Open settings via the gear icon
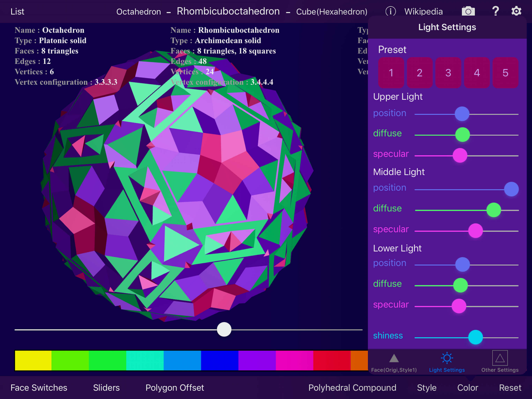Screen dimensions: 532x399 click(516, 11)
